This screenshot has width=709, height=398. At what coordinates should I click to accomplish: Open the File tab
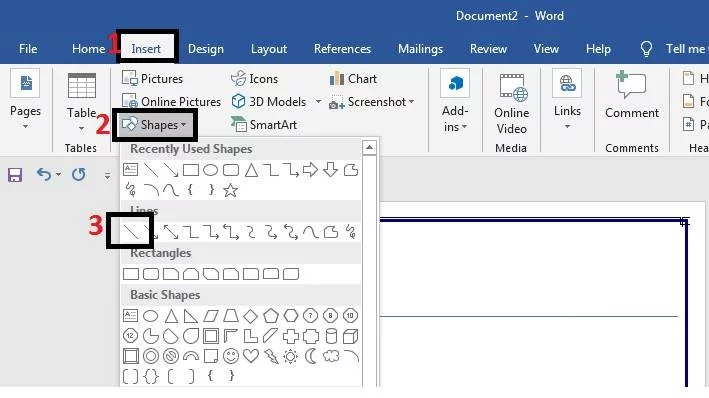click(28, 49)
